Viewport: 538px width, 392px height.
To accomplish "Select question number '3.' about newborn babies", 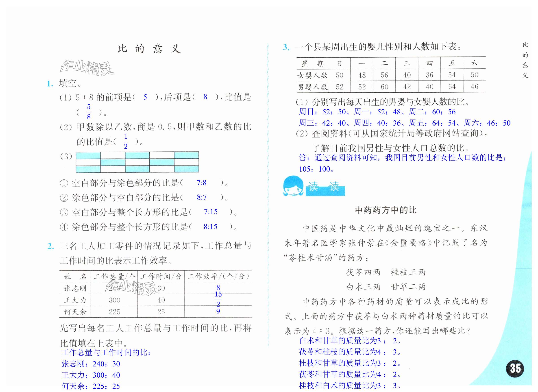I will pyautogui.click(x=286, y=47).
